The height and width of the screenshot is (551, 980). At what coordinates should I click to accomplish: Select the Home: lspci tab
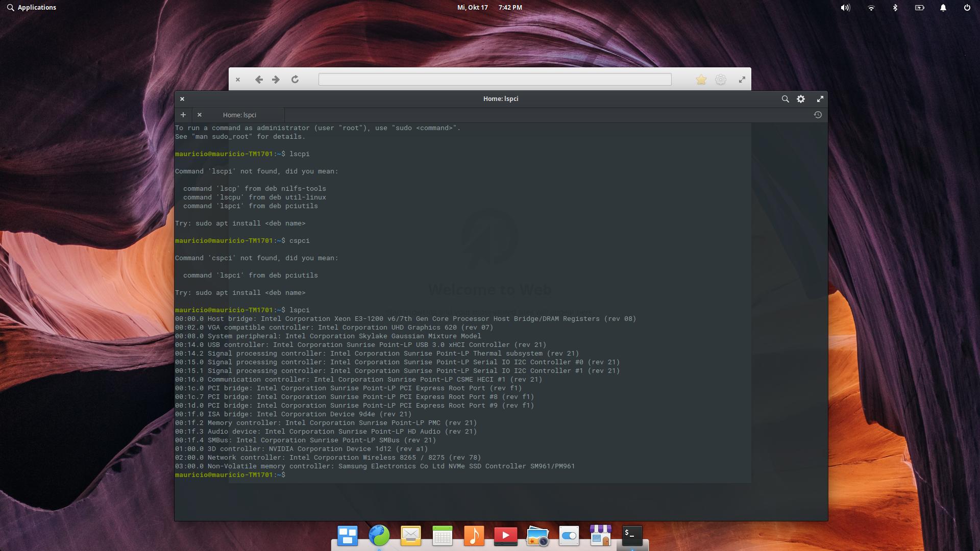(x=239, y=115)
